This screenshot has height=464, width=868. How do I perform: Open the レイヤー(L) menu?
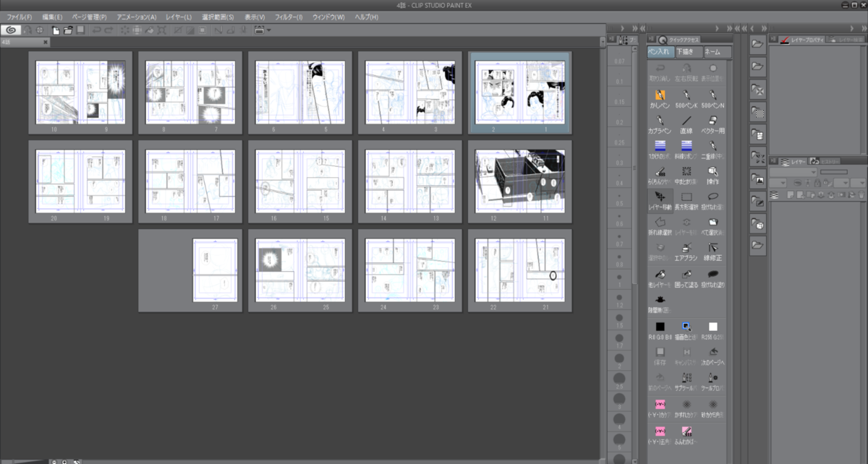point(179,17)
